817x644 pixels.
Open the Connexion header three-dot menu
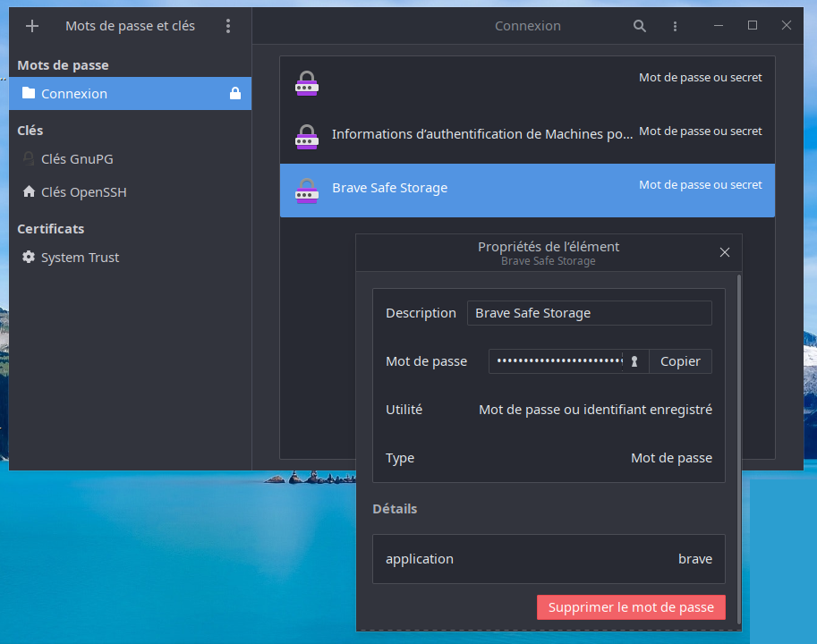[676, 26]
